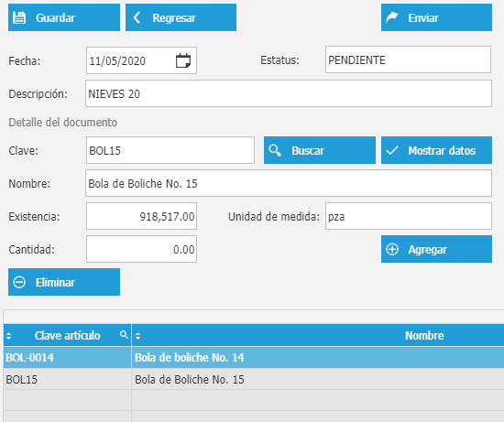Click the Guardar floppy disk icon
Image resolution: width=504 pixels, height=422 pixels.
[19, 17]
